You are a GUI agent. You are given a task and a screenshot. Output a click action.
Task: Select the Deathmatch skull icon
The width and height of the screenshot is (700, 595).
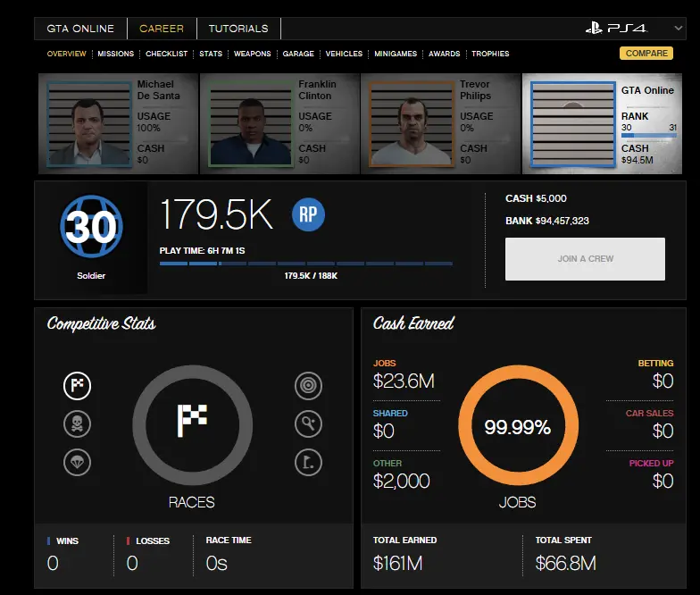coord(77,423)
